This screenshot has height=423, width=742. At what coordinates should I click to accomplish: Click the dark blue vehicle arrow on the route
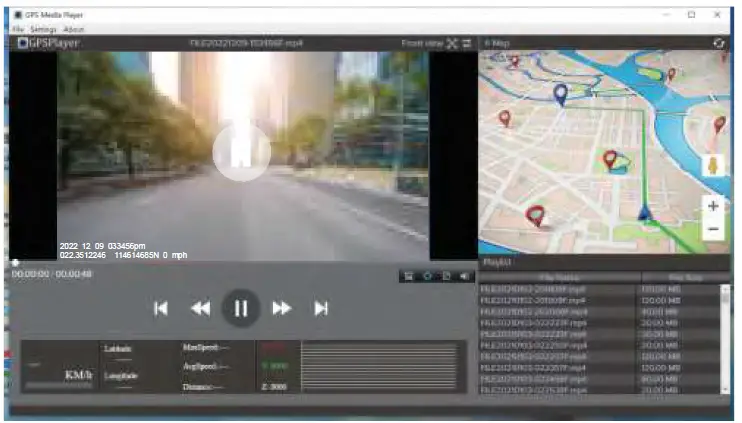[644, 212]
